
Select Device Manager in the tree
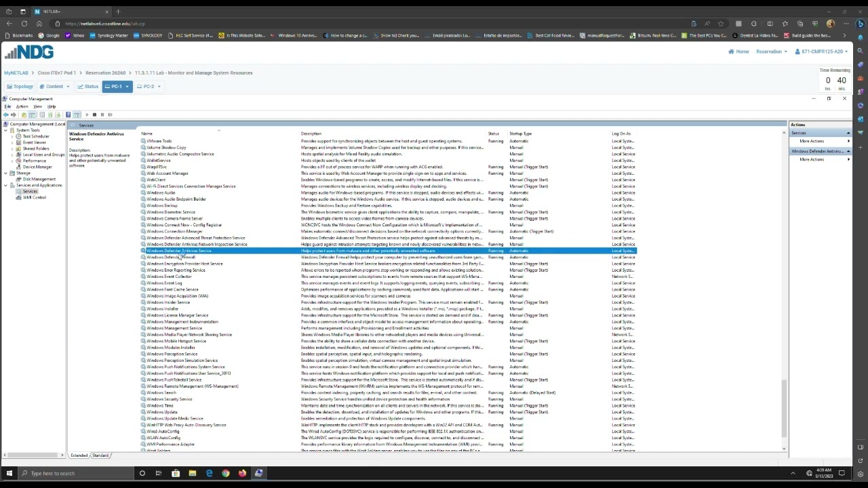coord(37,167)
